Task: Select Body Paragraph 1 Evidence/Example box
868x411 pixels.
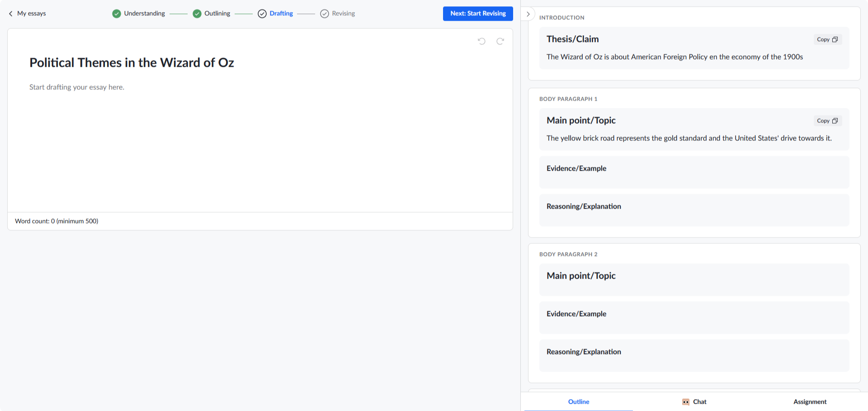Action: pos(694,172)
